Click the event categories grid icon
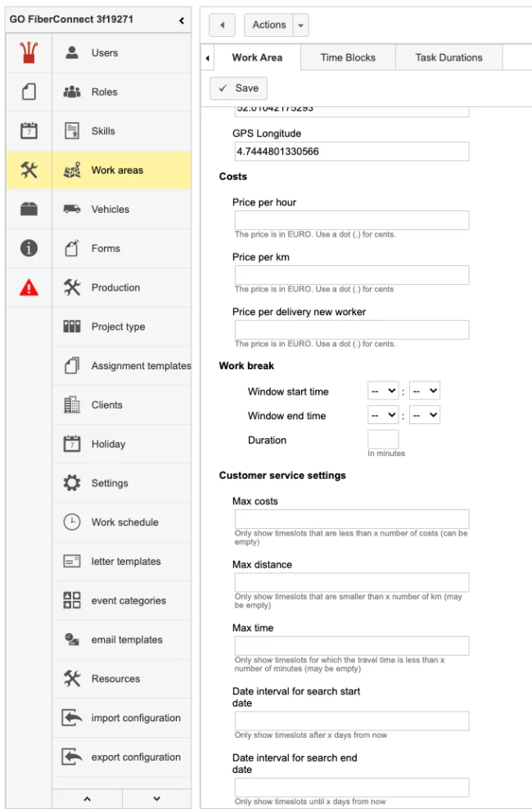 (x=72, y=600)
